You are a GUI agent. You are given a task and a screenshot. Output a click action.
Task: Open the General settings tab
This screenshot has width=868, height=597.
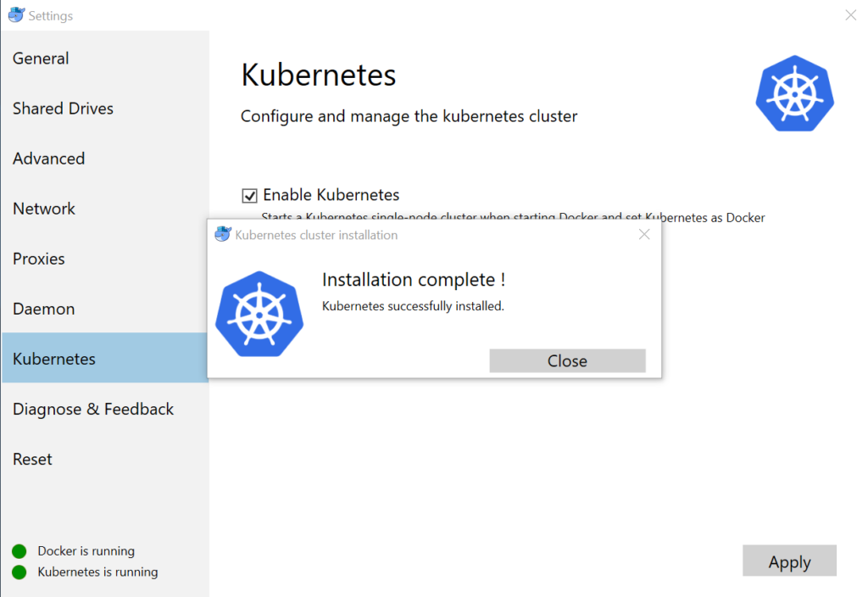[41, 59]
